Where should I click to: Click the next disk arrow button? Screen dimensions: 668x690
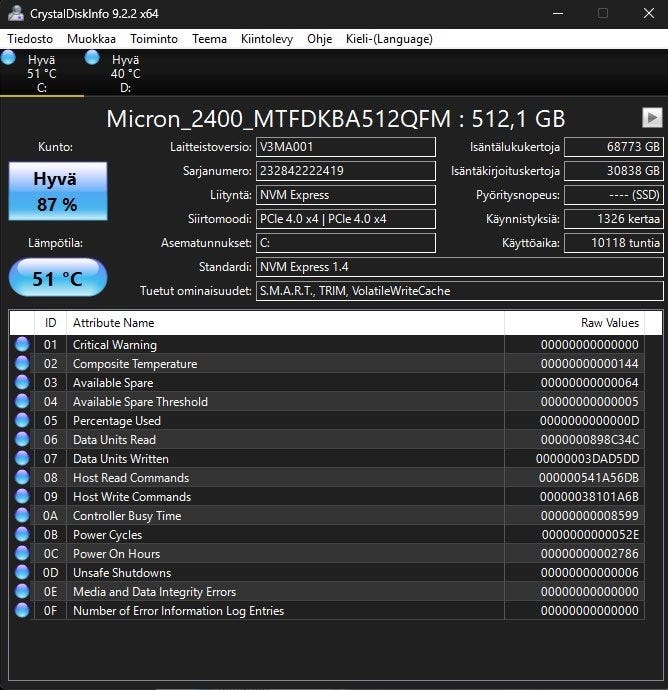[652, 118]
